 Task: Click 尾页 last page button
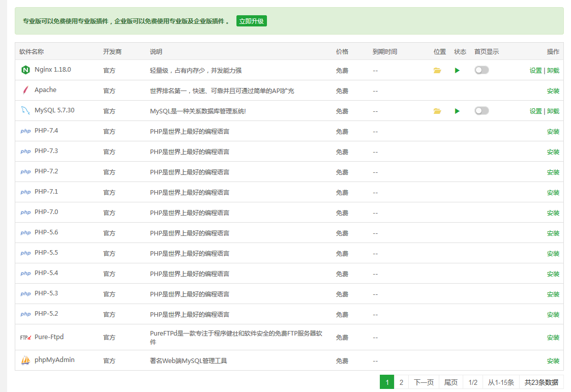[x=451, y=382]
